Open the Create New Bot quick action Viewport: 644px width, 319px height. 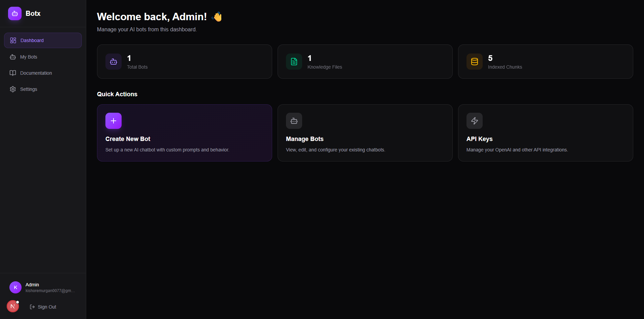point(184,133)
